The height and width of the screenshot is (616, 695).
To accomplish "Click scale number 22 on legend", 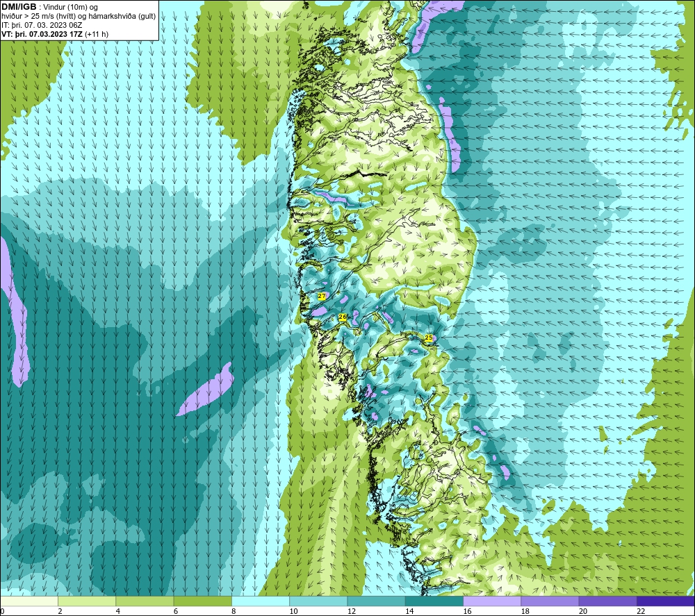I will pyautogui.click(x=641, y=611).
